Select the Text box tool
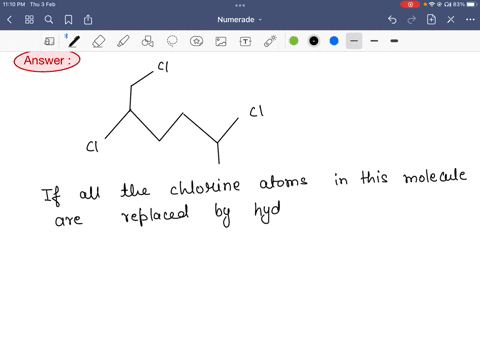 245,41
